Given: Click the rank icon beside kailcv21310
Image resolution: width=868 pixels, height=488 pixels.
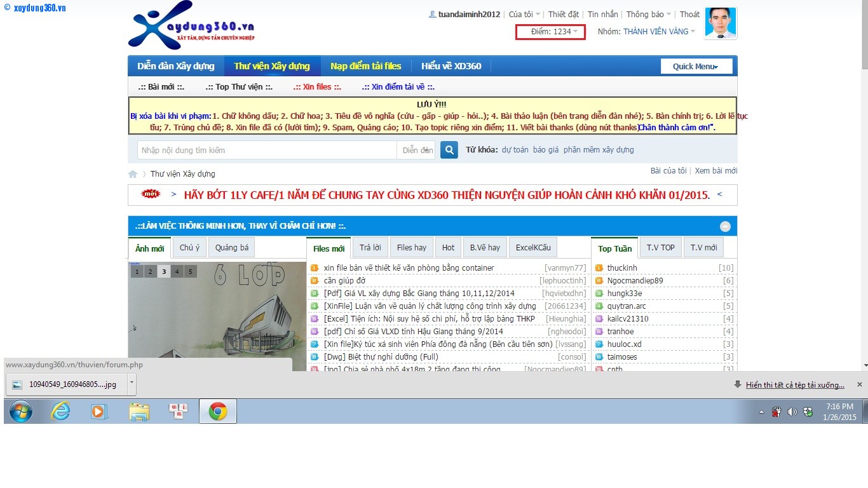Looking at the screenshot, I should [599, 319].
